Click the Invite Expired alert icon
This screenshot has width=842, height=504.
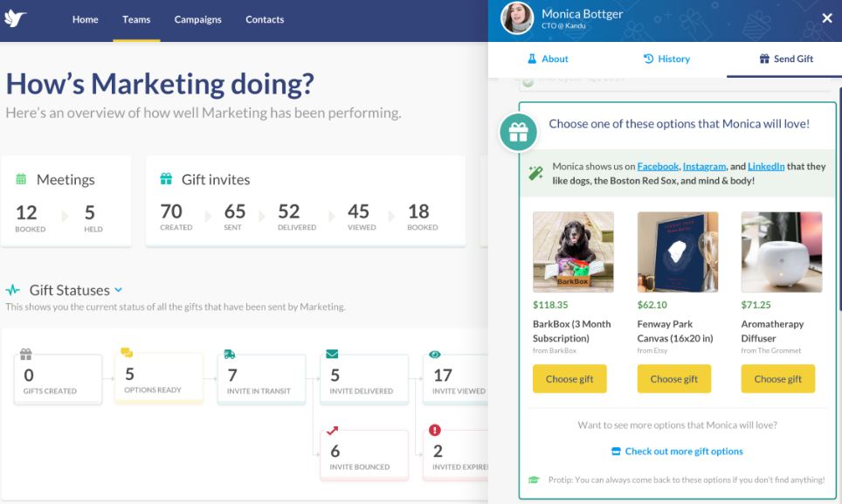[x=435, y=430]
